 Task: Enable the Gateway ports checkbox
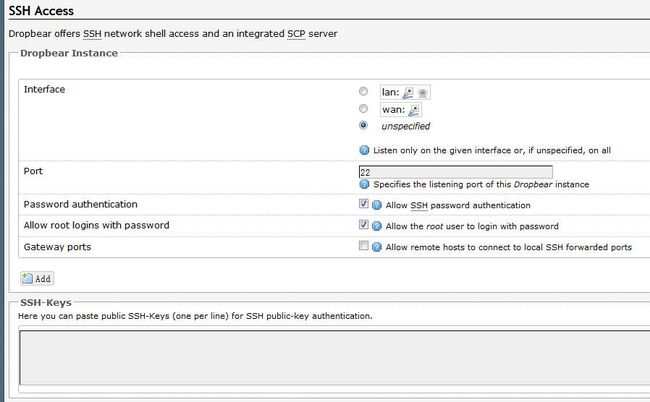coord(364,246)
